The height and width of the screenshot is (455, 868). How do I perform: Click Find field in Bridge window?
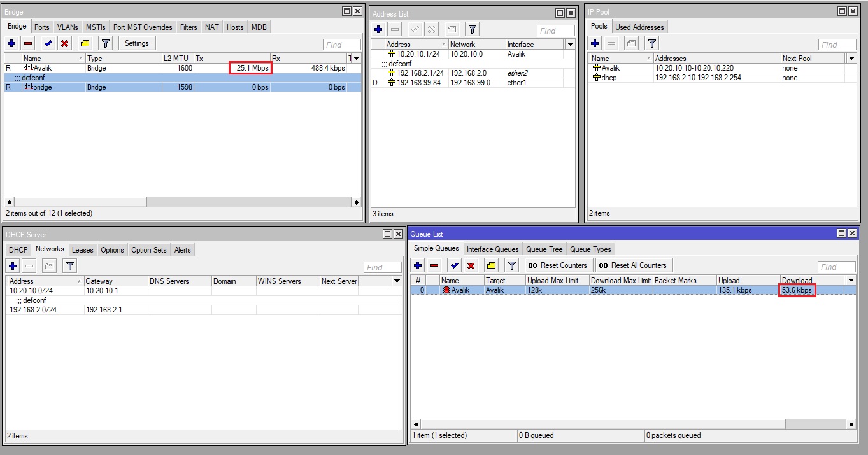[343, 45]
